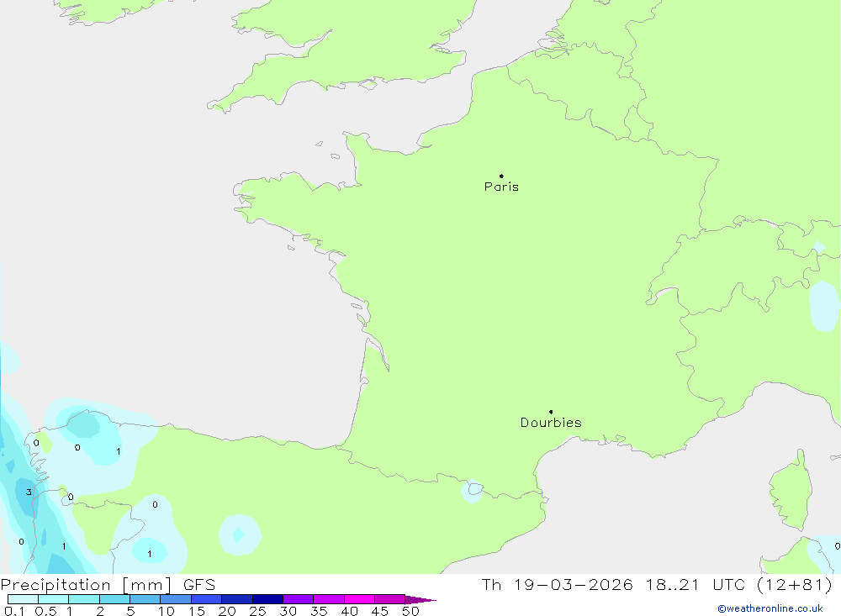The image size is (841, 616).
Task: Click the 18..21 UTC time label
Action: pyautogui.click(x=696, y=584)
